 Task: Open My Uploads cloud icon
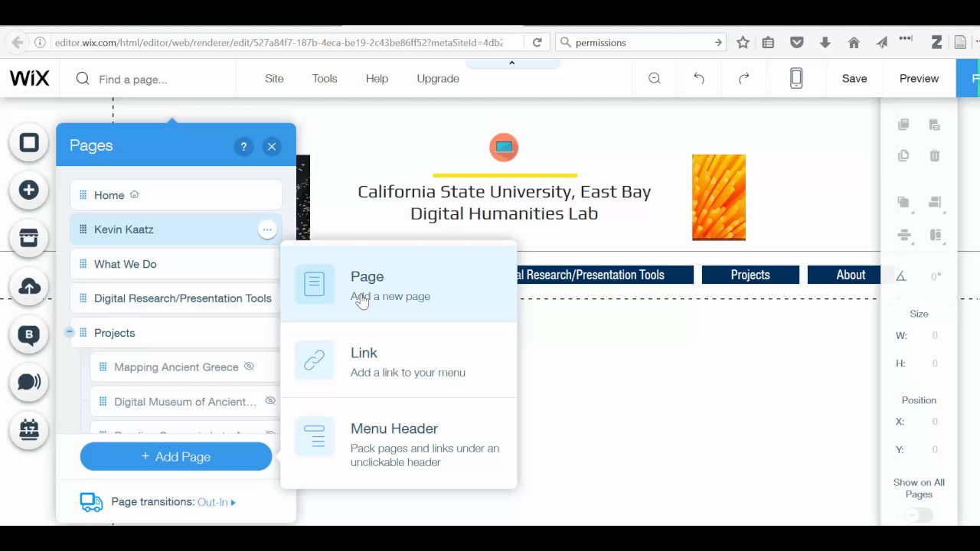click(29, 286)
